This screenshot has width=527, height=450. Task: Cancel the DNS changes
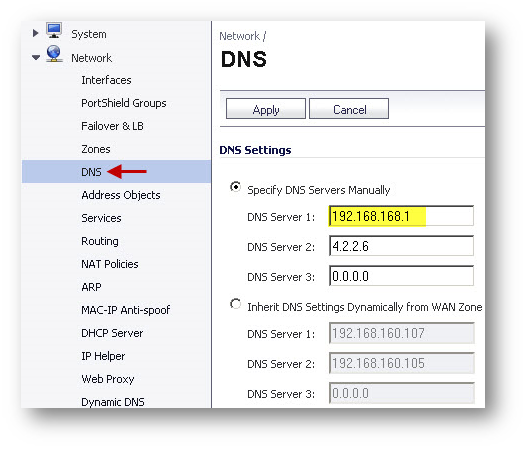pyautogui.click(x=349, y=109)
